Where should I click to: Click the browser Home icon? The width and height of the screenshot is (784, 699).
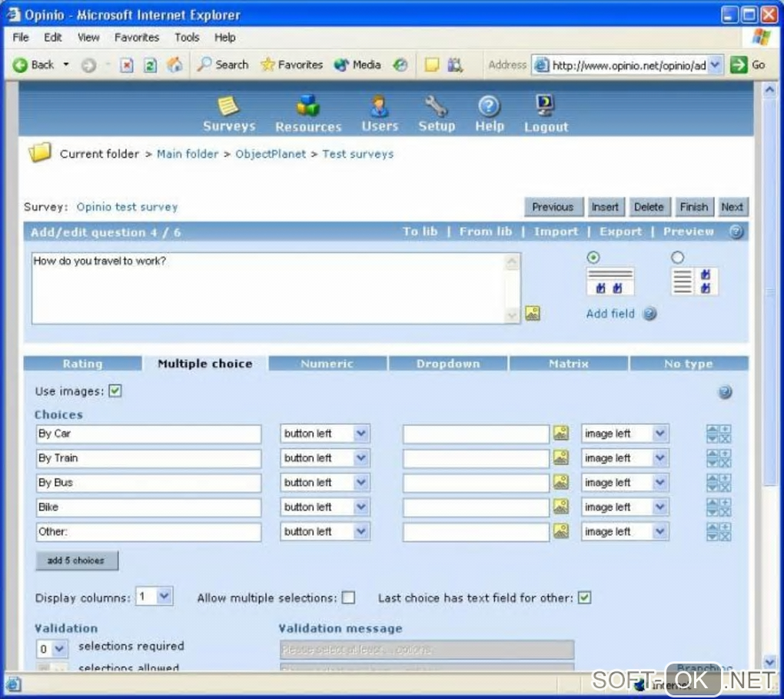(x=174, y=65)
